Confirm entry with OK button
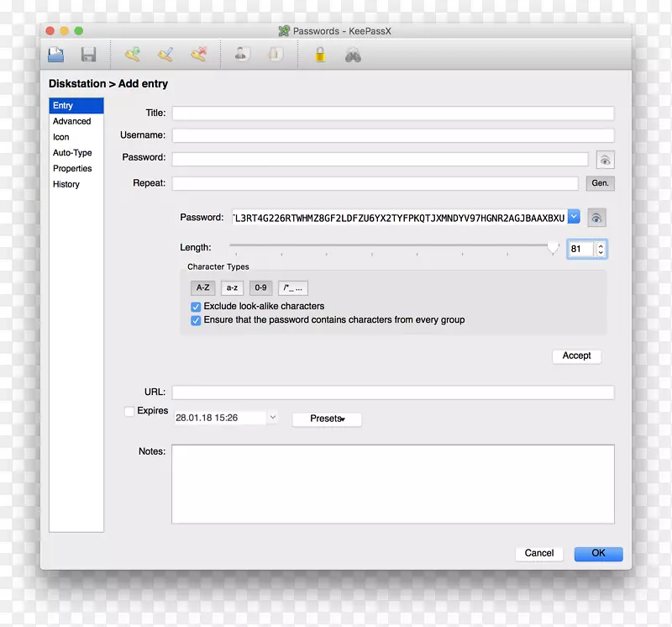672x627 pixels. click(x=598, y=553)
